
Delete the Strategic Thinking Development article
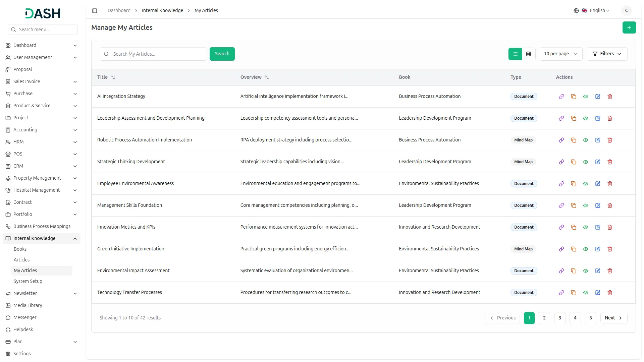click(x=609, y=162)
